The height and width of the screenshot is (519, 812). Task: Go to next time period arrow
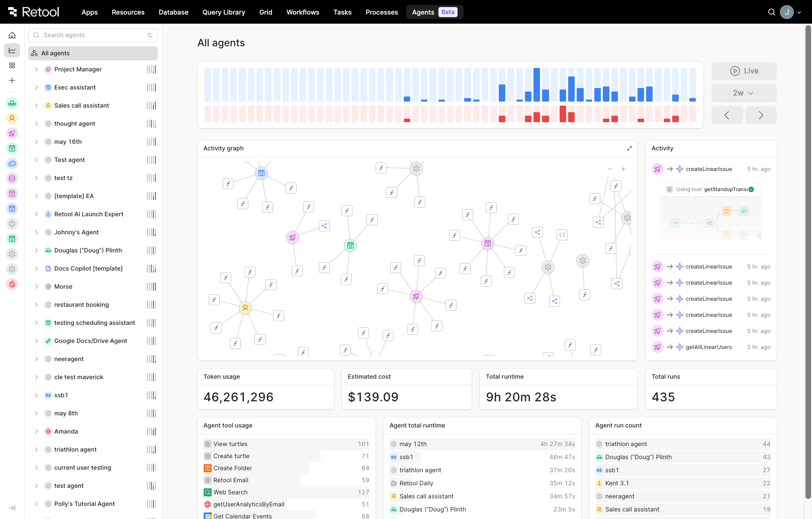pos(761,115)
